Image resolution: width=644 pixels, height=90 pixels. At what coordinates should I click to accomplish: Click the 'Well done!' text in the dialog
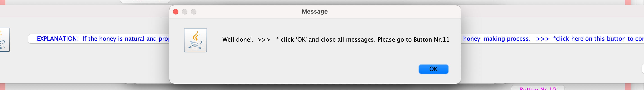238,40
